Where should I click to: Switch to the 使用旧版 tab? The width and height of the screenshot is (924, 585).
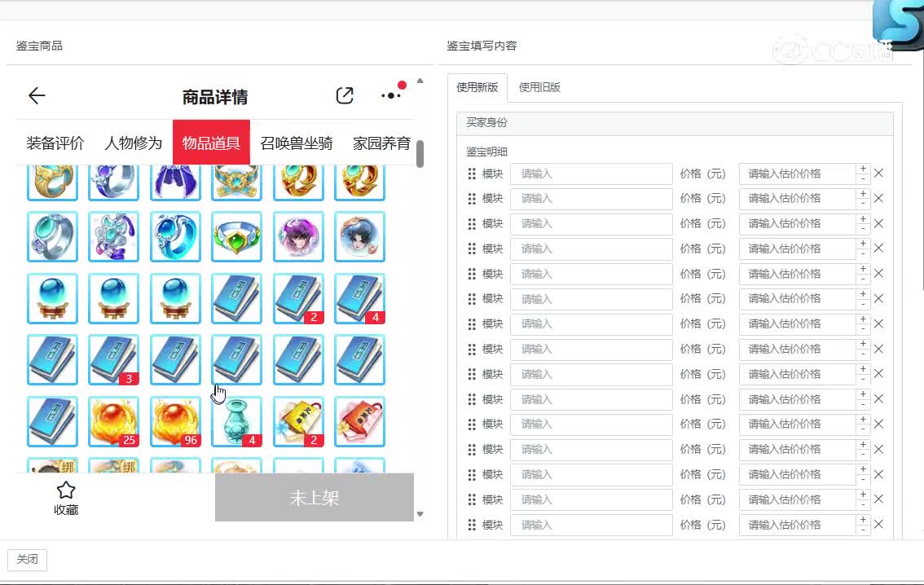pyautogui.click(x=539, y=87)
